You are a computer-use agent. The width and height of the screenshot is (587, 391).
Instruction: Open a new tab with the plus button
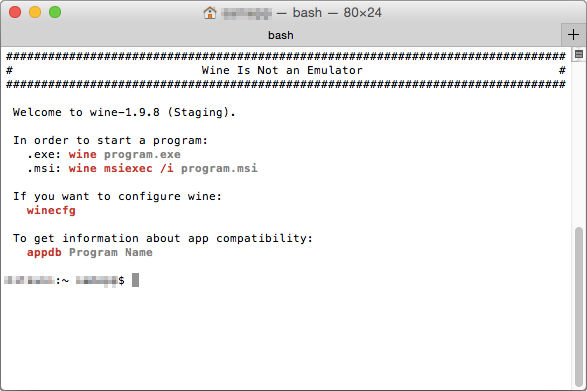573,35
